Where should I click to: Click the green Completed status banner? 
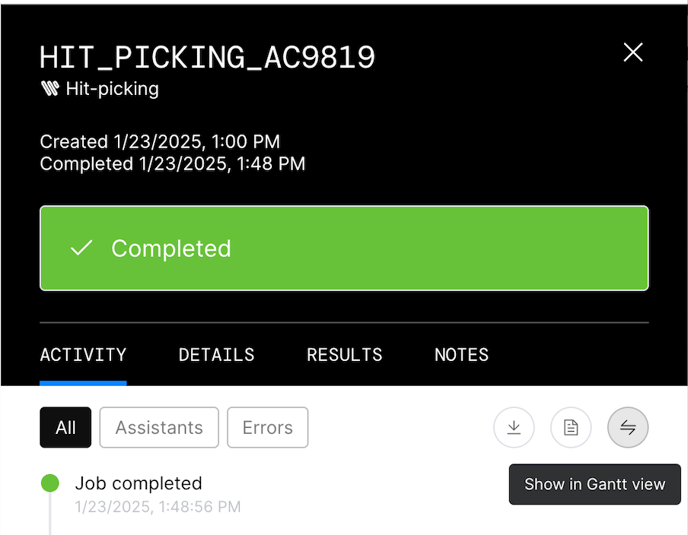point(344,248)
